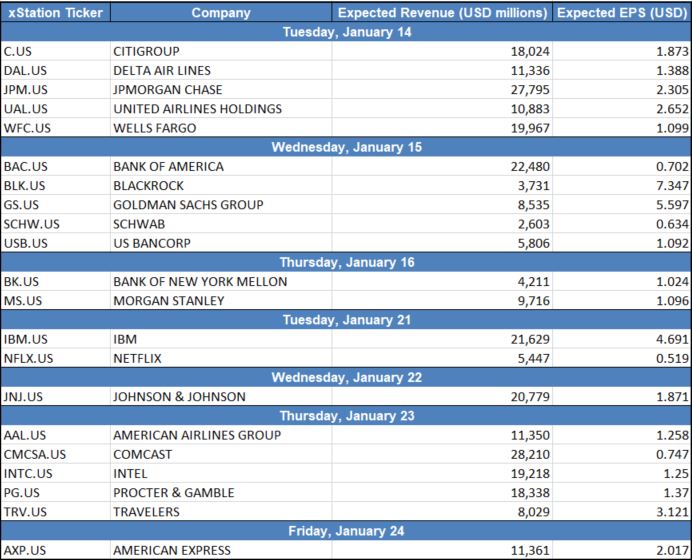Select the JOHNSON & JOHNSON company cell
The image size is (692, 560).
(179, 397)
